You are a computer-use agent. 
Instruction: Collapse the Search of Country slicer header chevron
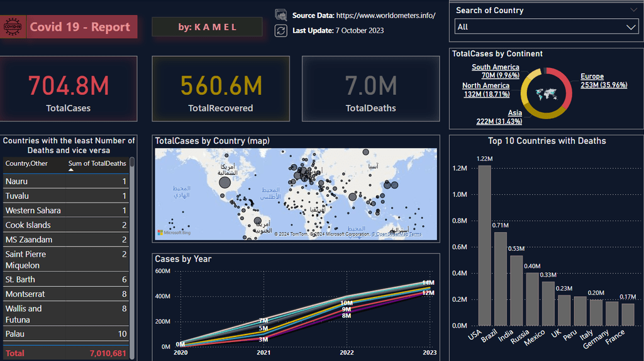[x=633, y=10]
